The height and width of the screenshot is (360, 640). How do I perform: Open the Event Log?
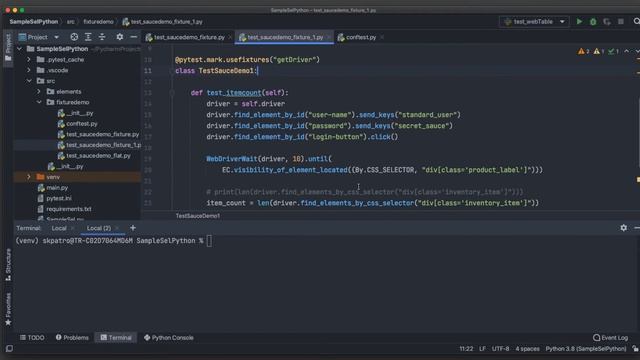click(611, 338)
